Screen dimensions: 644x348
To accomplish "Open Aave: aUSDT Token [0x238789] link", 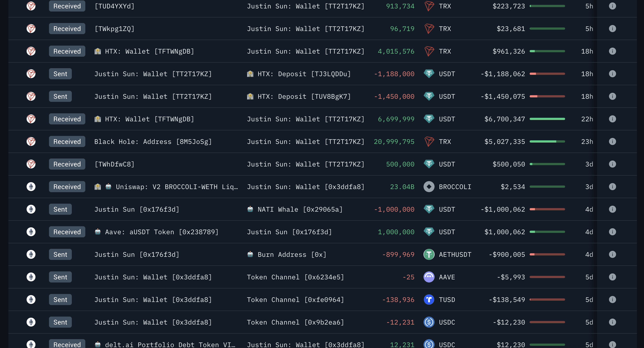I will point(162,232).
